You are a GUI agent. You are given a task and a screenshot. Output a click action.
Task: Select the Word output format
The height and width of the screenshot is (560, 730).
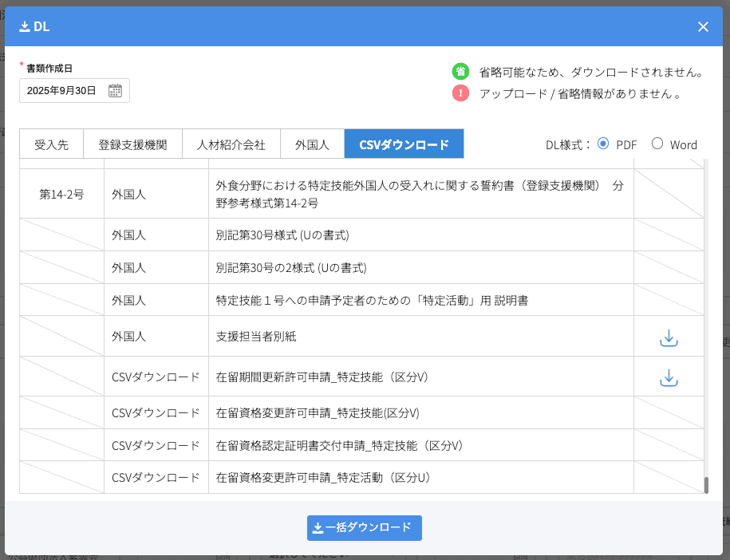coord(657,145)
